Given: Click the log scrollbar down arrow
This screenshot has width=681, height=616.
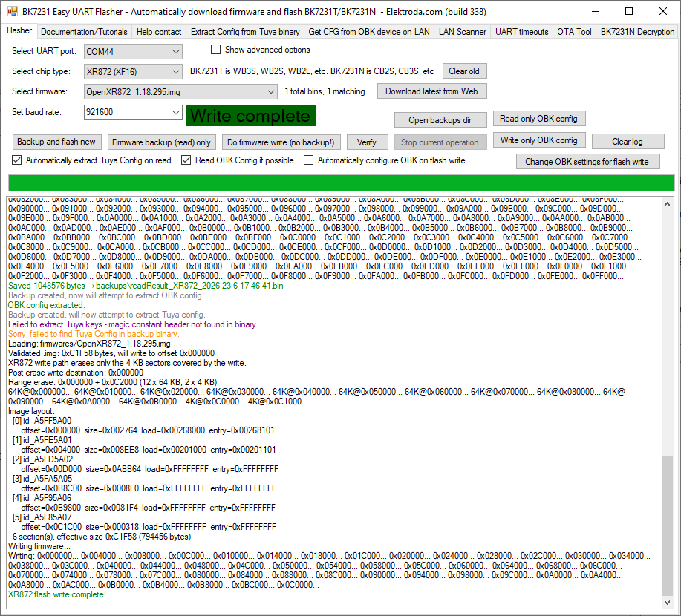Looking at the screenshot, I should (x=667, y=602).
